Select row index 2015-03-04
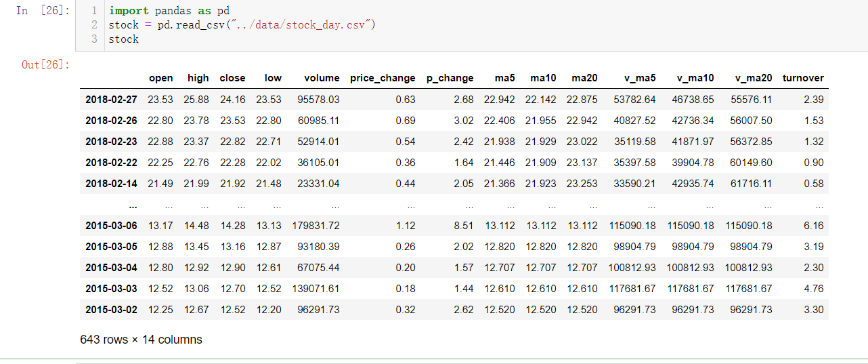 pyautogui.click(x=111, y=268)
